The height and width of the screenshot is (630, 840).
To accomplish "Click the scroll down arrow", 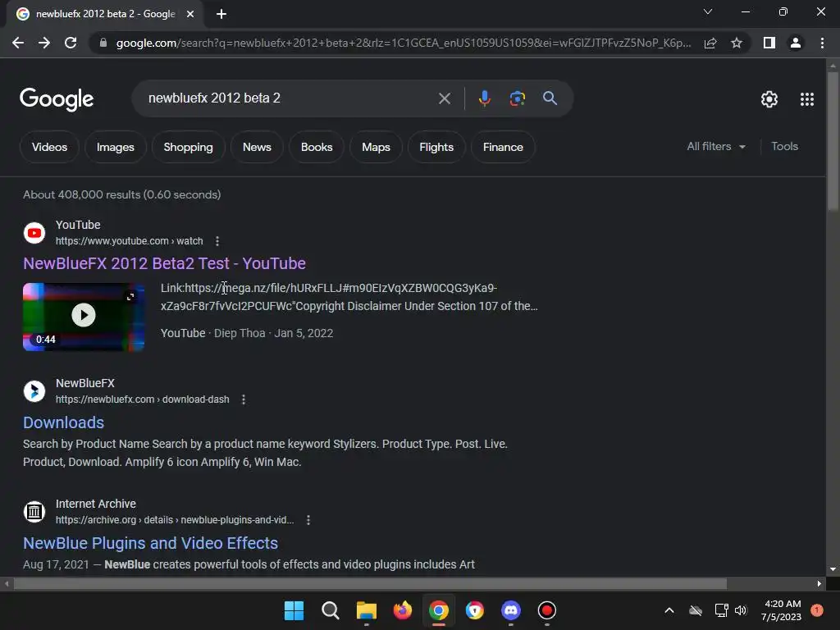I will click(833, 569).
